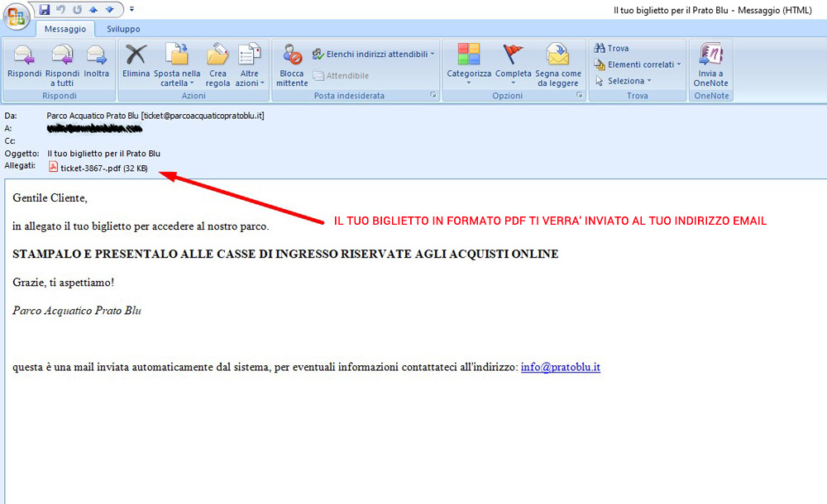
Task: Click the Completa flag dropdown
Action: [514, 64]
